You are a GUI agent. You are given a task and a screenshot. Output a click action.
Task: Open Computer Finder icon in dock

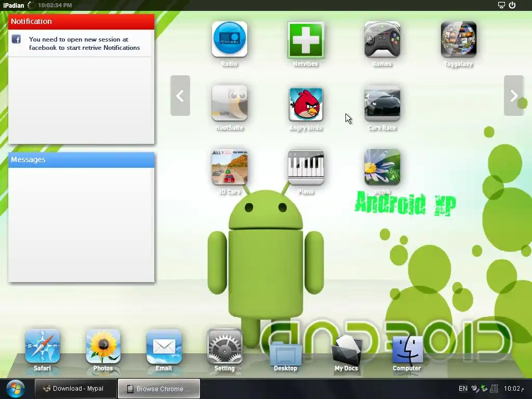pyautogui.click(x=407, y=350)
